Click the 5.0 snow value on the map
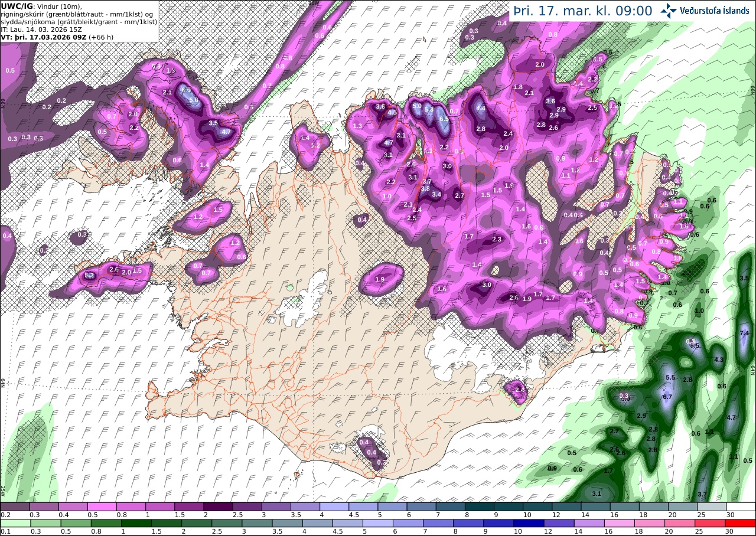Image resolution: width=756 pixels, height=536 pixels. coord(417,106)
